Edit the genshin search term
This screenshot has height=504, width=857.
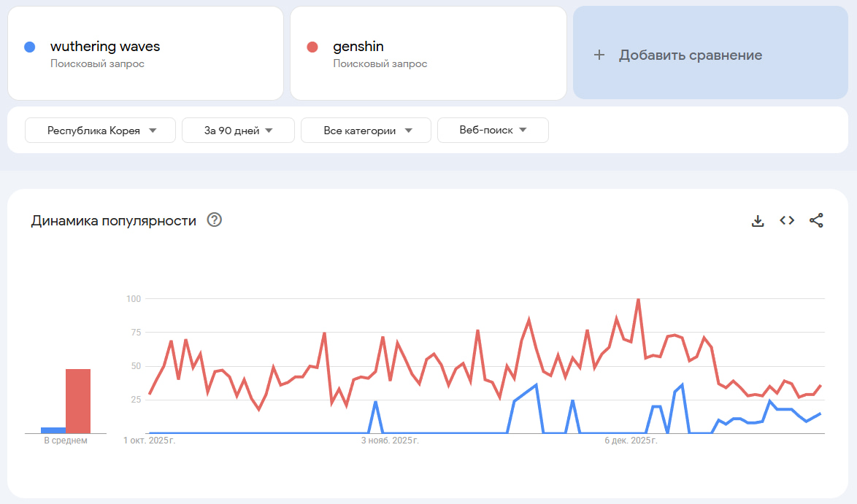[358, 47]
